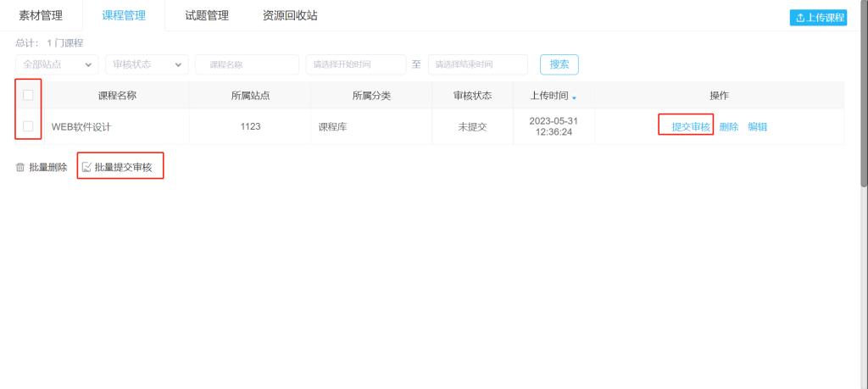Toggle the select-all checkbox in table header
The image size is (868, 389).
[x=28, y=95]
